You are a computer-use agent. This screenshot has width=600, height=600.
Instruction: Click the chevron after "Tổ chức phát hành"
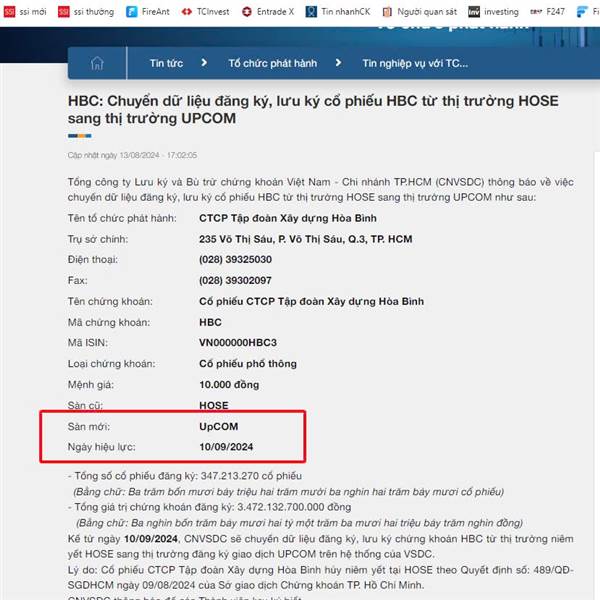pos(338,63)
